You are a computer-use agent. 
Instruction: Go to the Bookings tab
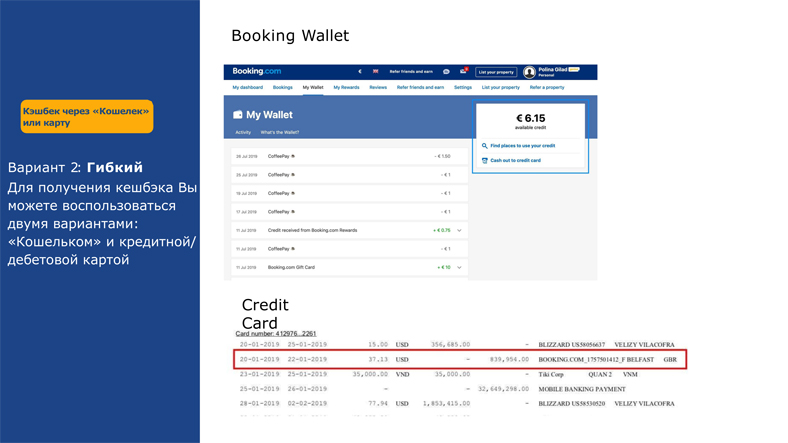(282, 87)
